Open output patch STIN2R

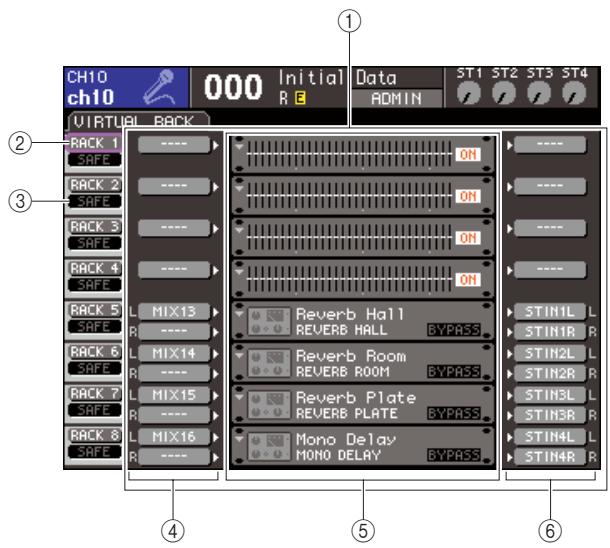pos(550,373)
